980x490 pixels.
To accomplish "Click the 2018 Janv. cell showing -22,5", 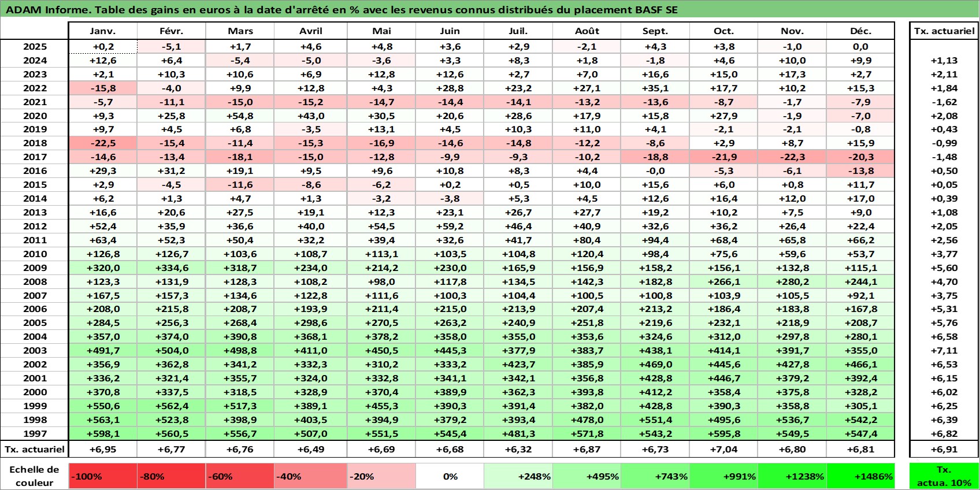I will pos(103,143).
